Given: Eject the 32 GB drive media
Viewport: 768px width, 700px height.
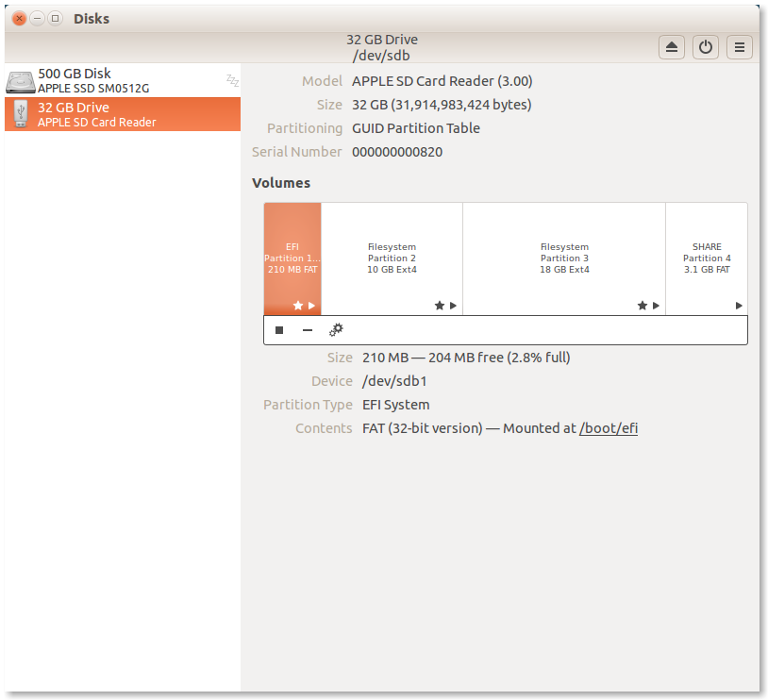Looking at the screenshot, I should (x=671, y=47).
